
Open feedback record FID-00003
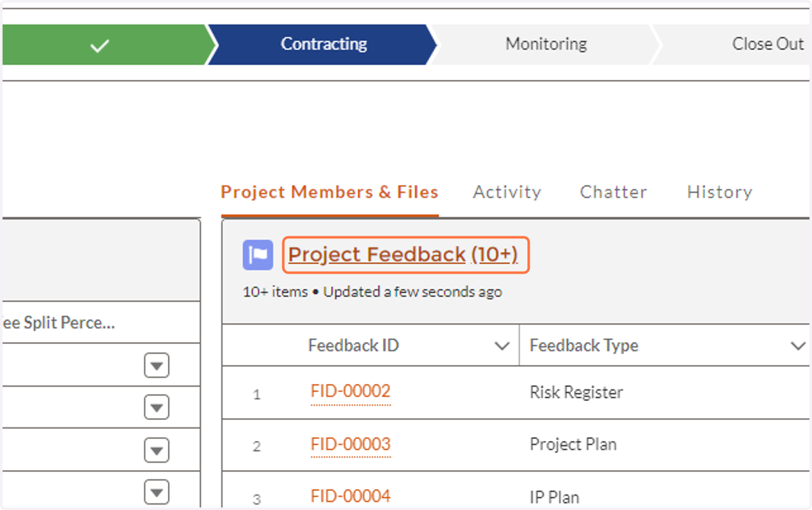coord(351,444)
